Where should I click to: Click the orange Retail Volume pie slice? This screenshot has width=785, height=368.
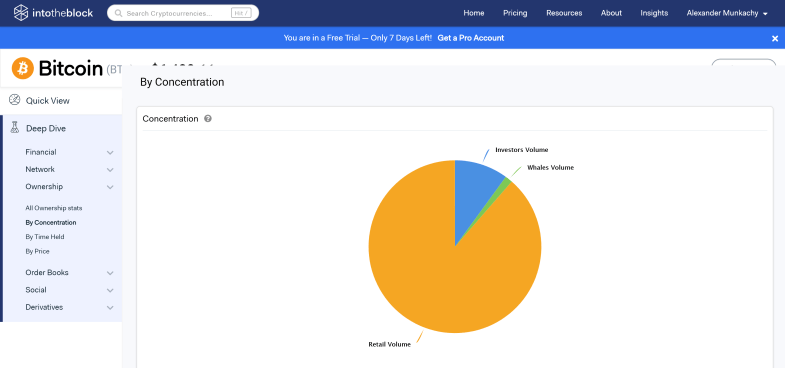tap(441, 270)
